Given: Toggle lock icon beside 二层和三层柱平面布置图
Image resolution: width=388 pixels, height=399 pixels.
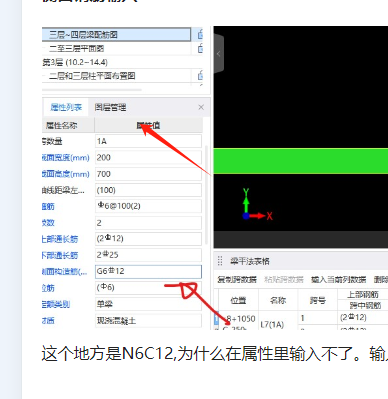Looking at the screenshot, I should [x=200, y=76].
